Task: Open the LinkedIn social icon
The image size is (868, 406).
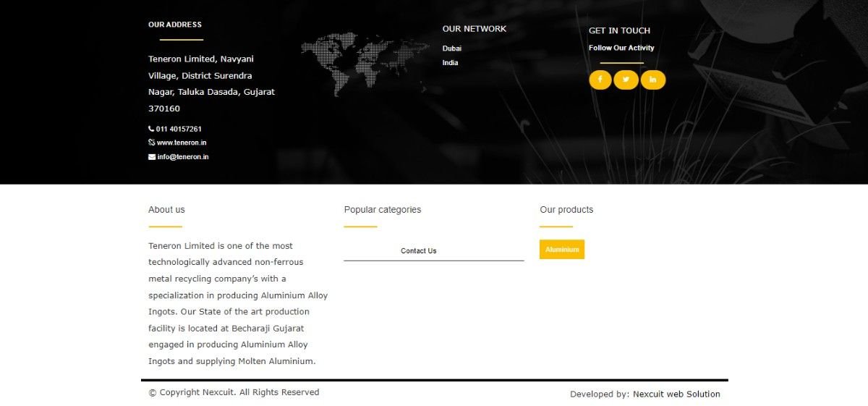Action: (x=652, y=80)
